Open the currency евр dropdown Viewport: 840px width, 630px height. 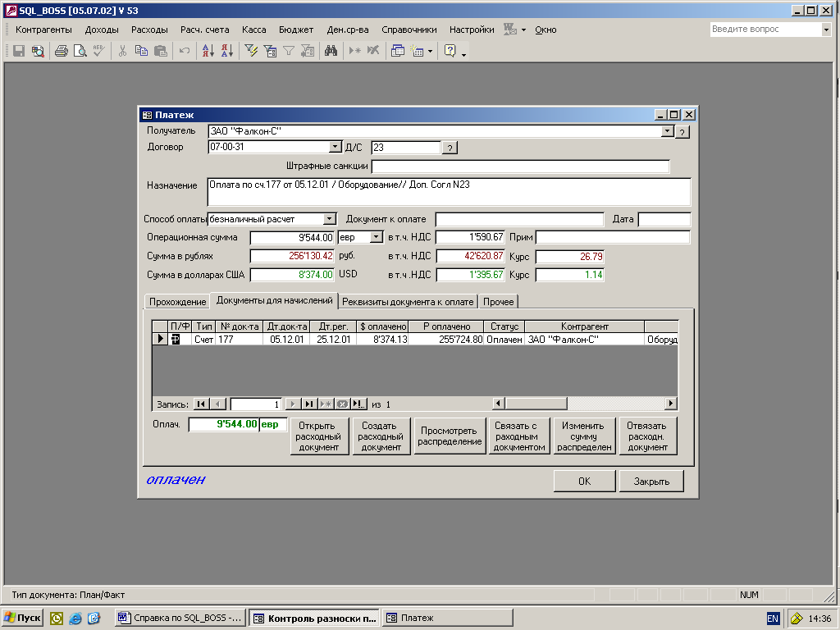377,237
